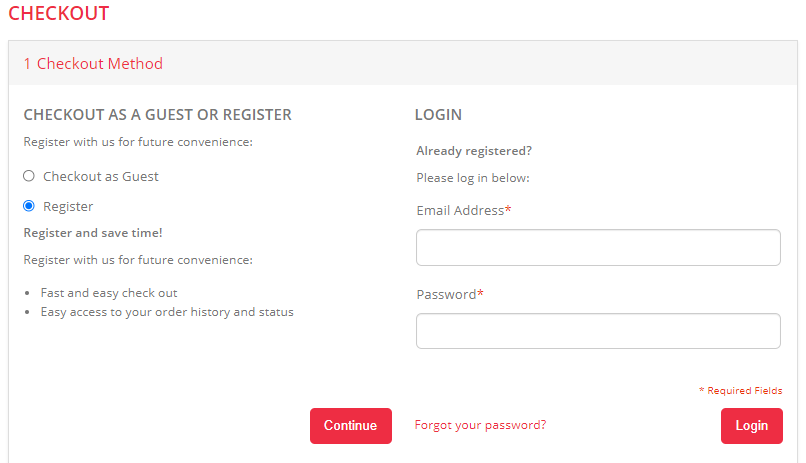Click the Already registered? text
Image resolution: width=806 pixels, height=463 pixels.
click(474, 151)
